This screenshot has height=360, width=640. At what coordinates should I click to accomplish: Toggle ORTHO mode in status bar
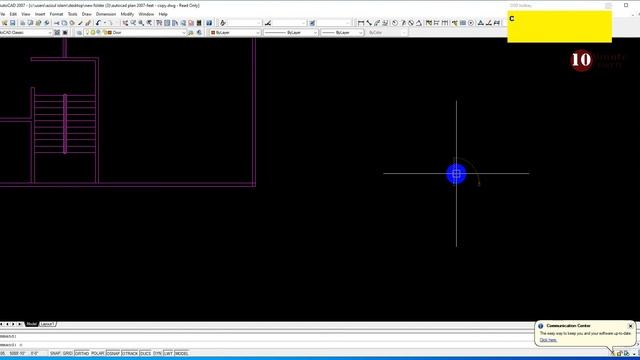click(82, 353)
